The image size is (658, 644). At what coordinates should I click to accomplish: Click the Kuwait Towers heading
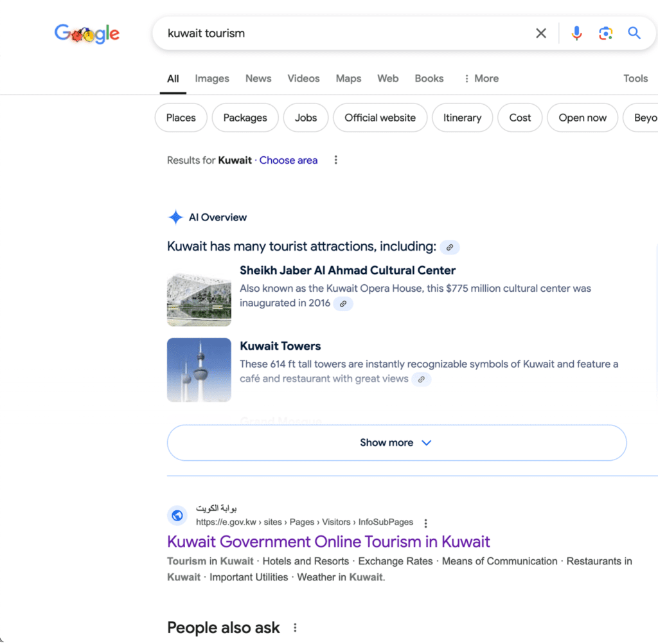pos(280,346)
